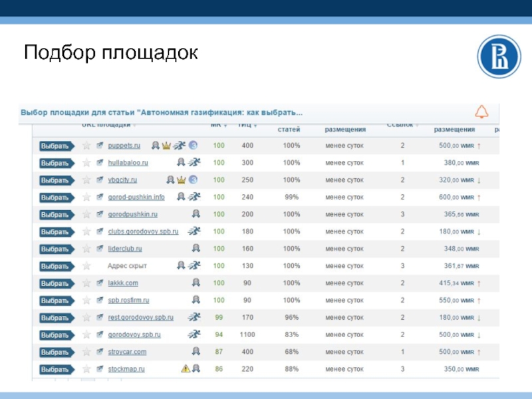Open the spb.rosfirm.ru link
Screen dimensions: 532x399
[128, 301]
